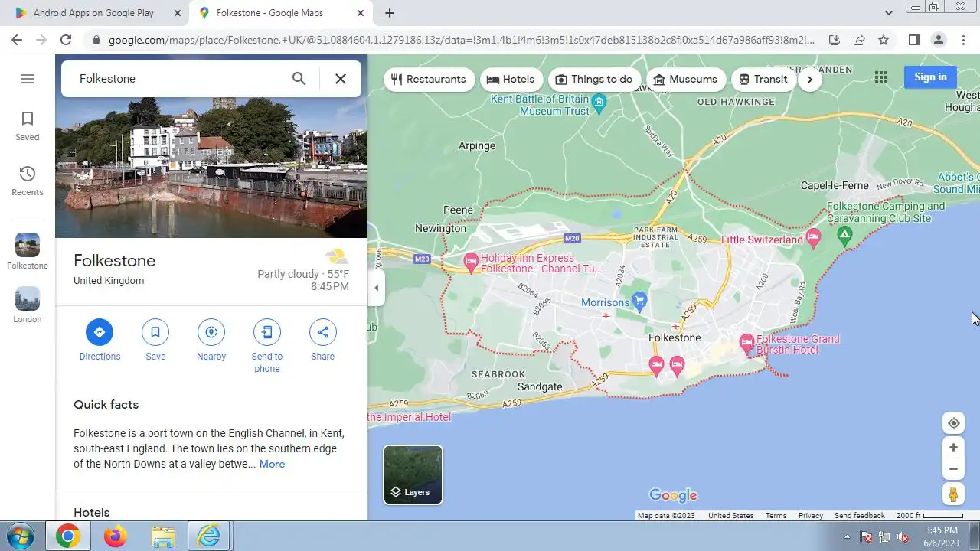Open the tab search dropdown
980x551 pixels.
point(888,13)
